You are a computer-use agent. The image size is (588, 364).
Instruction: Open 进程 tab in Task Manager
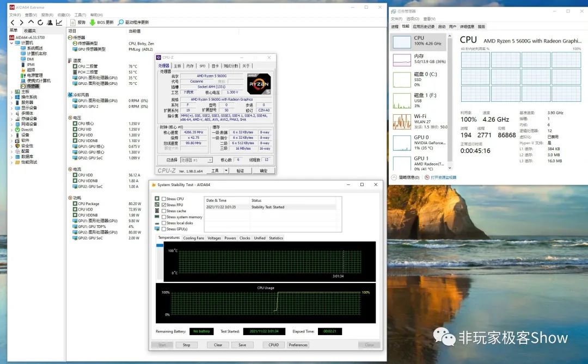pyautogui.click(x=395, y=27)
